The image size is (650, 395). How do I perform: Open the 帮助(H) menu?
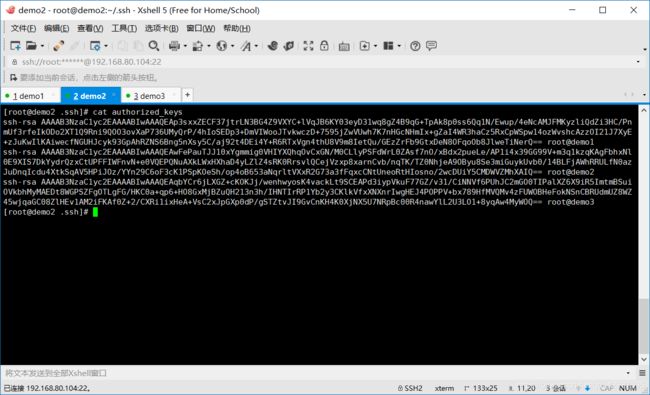(x=237, y=28)
